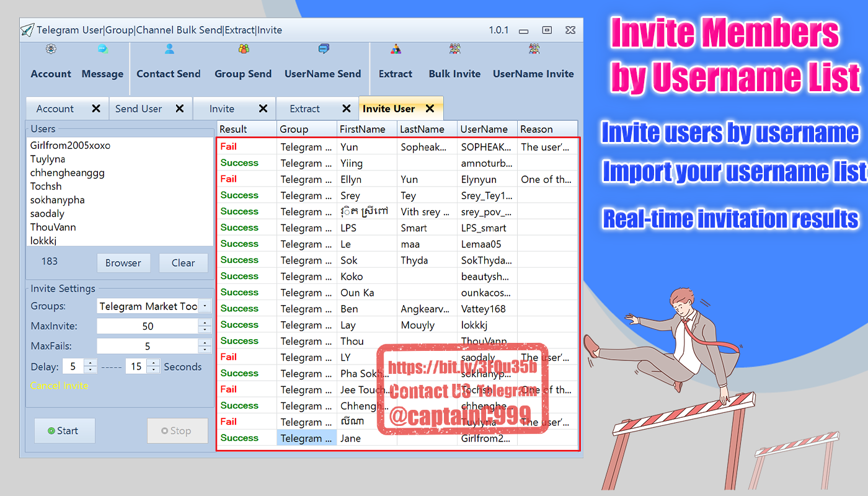Click the Message chat bubble icon
This screenshot has height=496, width=868.
click(102, 50)
